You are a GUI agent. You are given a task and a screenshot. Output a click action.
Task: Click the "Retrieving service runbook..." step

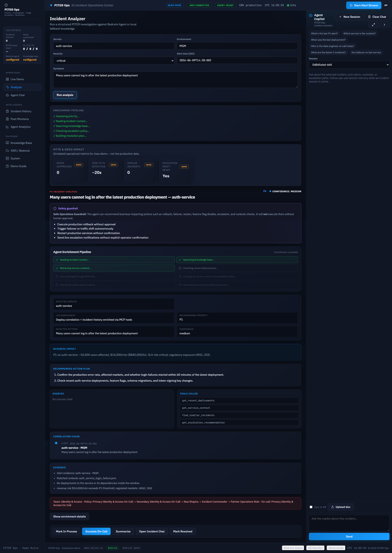tap(114, 268)
